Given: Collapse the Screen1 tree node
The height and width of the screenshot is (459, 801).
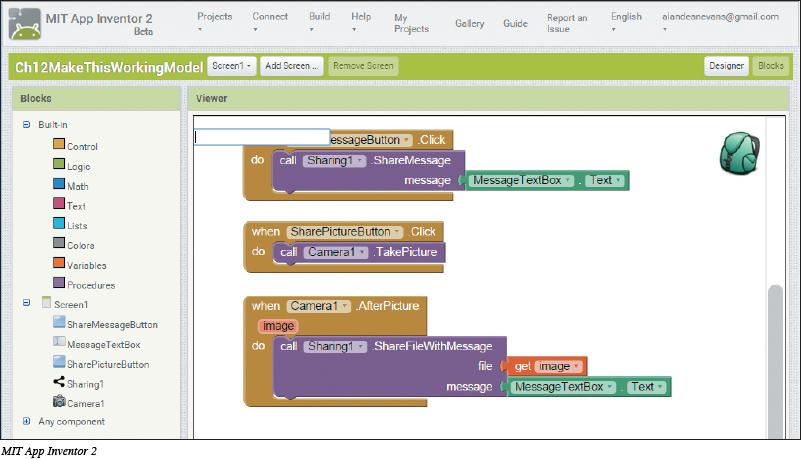Looking at the screenshot, I should (x=27, y=303).
